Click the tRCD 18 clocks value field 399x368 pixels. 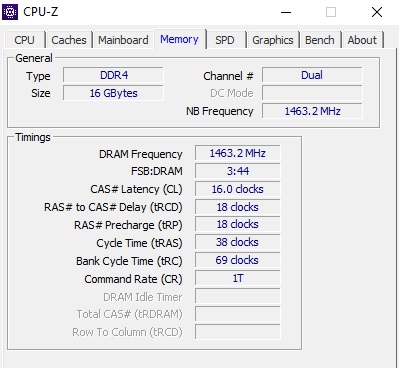(x=237, y=207)
